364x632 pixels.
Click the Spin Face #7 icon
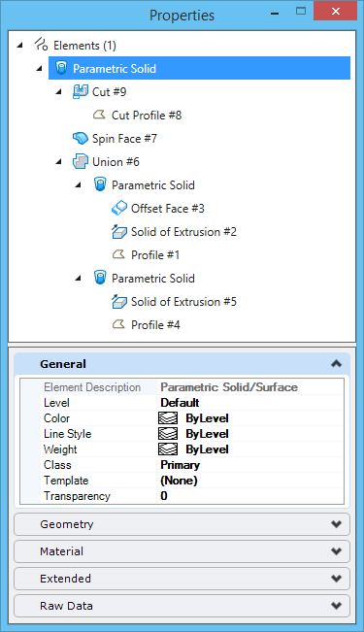tap(81, 138)
